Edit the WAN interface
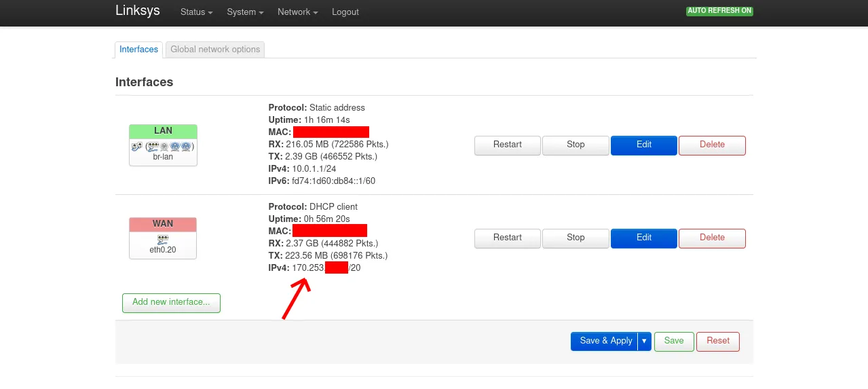Viewport: 868px width, 389px height. [644, 238]
